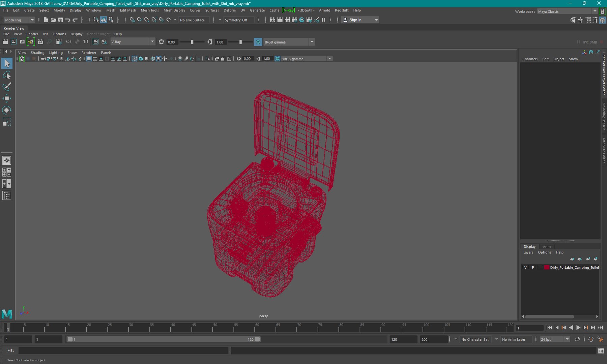The image size is (607, 364).
Task: Toggle Render View color management button
Action: click(x=258, y=42)
